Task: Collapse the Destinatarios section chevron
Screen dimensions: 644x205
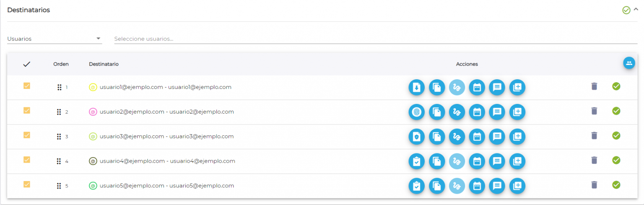Action: point(636,9)
